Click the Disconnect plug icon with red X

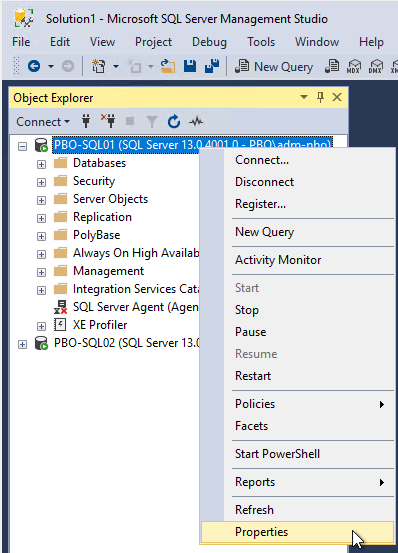pos(108,121)
